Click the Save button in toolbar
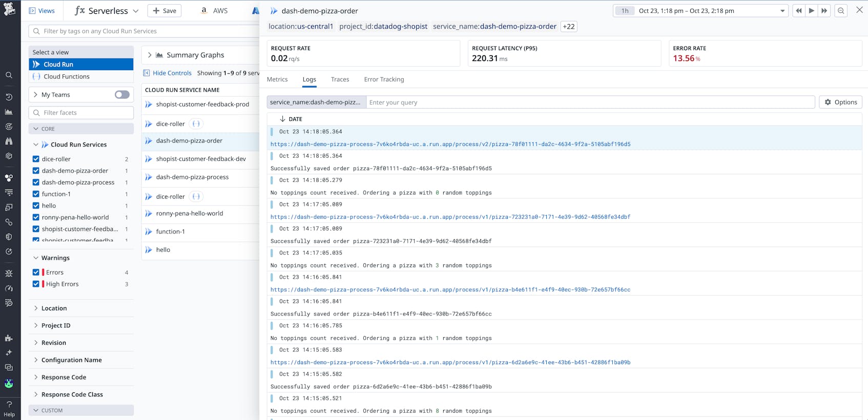Image resolution: width=868 pixels, height=420 pixels. [x=164, y=11]
